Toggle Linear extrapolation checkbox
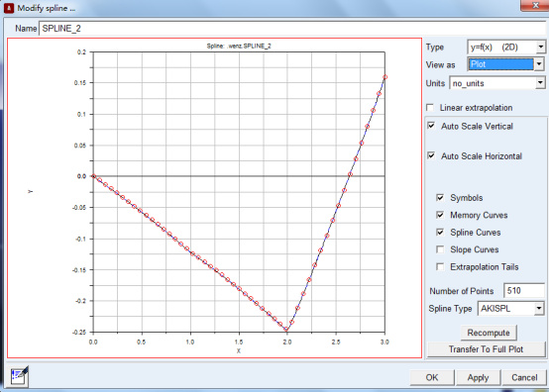This screenshot has height=392, width=549. [x=430, y=107]
